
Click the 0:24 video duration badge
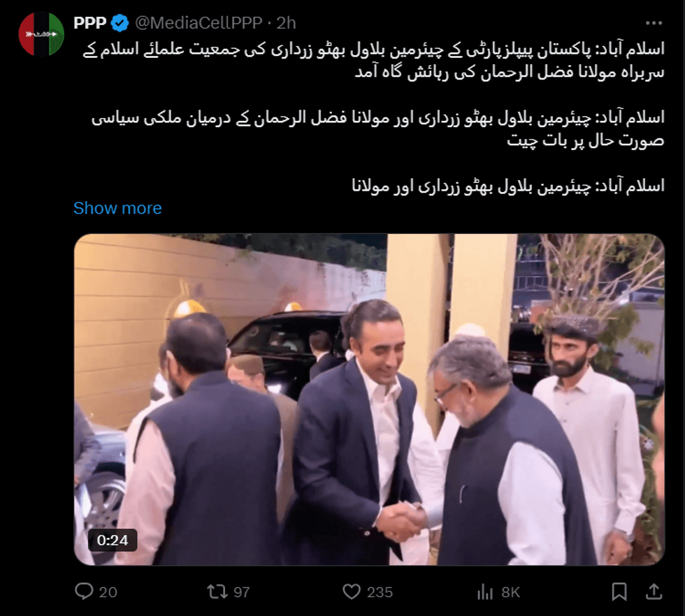(x=113, y=541)
